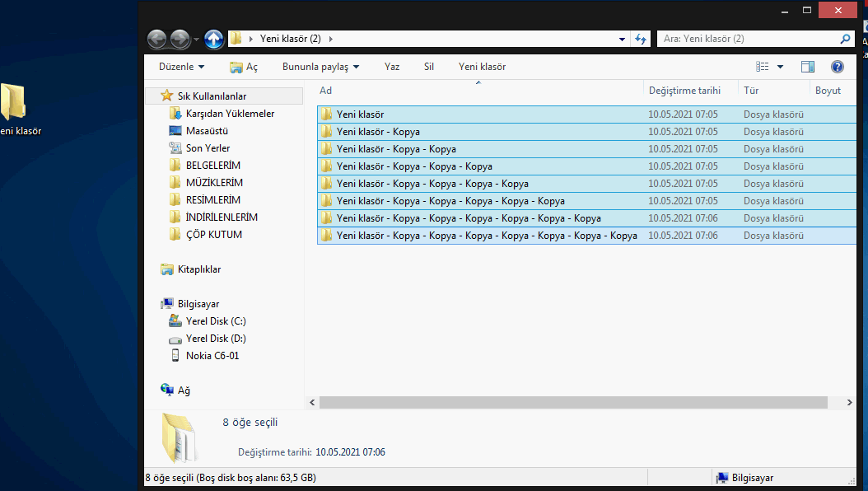This screenshot has width=868, height=491.
Task: Click folder icon of row with four Kopya
Action: pos(326,183)
